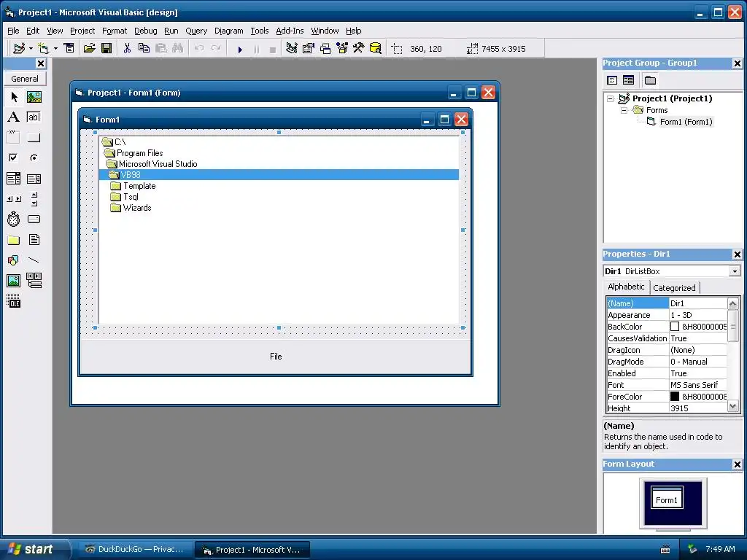Open Properties Window toolbar icon
747x560 pixels.
309,49
